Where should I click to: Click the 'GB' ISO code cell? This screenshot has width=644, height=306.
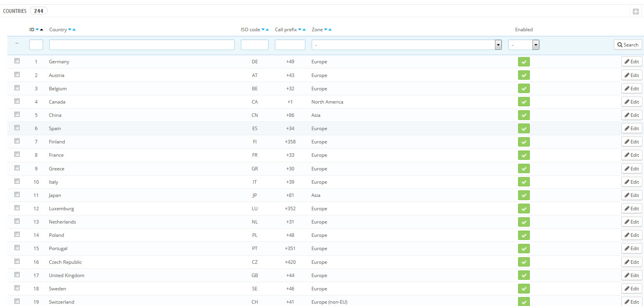(x=255, y=276)
